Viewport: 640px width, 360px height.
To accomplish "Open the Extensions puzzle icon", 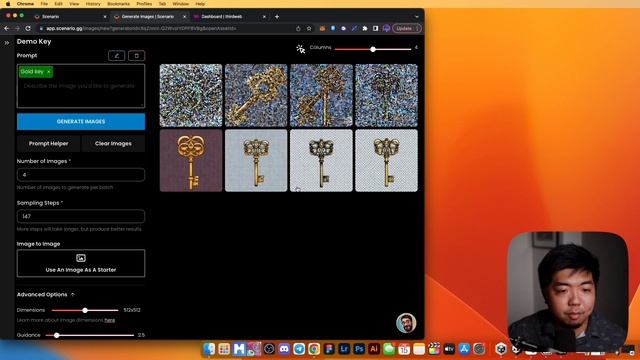I will (x=365, y=29).
